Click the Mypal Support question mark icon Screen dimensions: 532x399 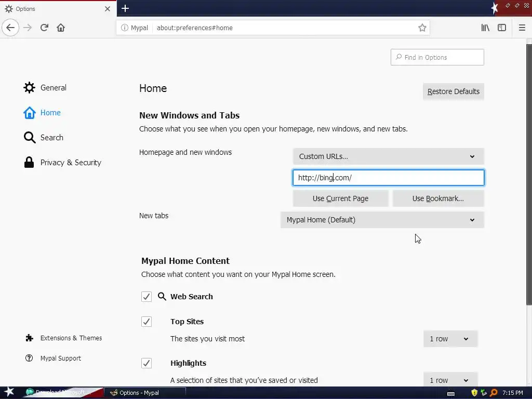pos(29,358)
